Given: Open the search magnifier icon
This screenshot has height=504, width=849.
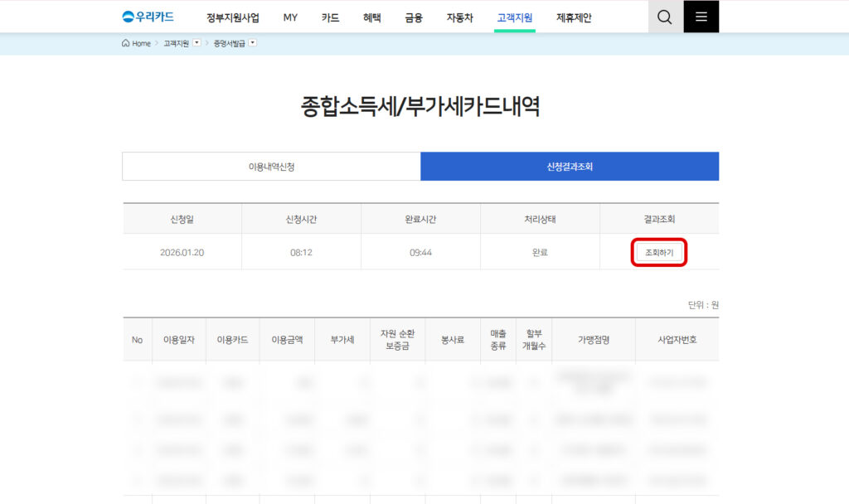Looking at the screenshot, I should [664, 16].
